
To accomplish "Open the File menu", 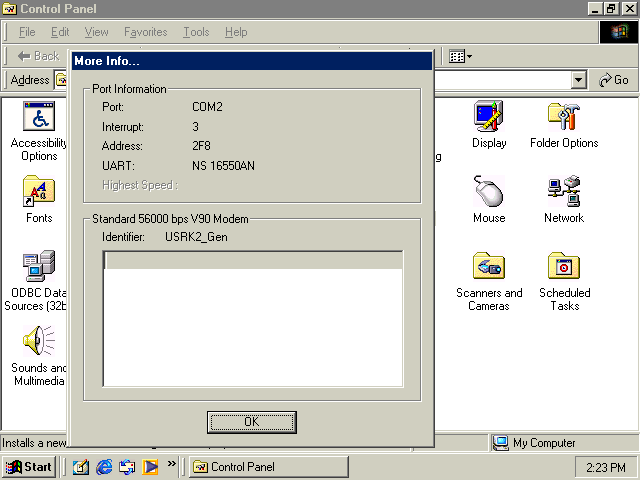I will (27, 32).
